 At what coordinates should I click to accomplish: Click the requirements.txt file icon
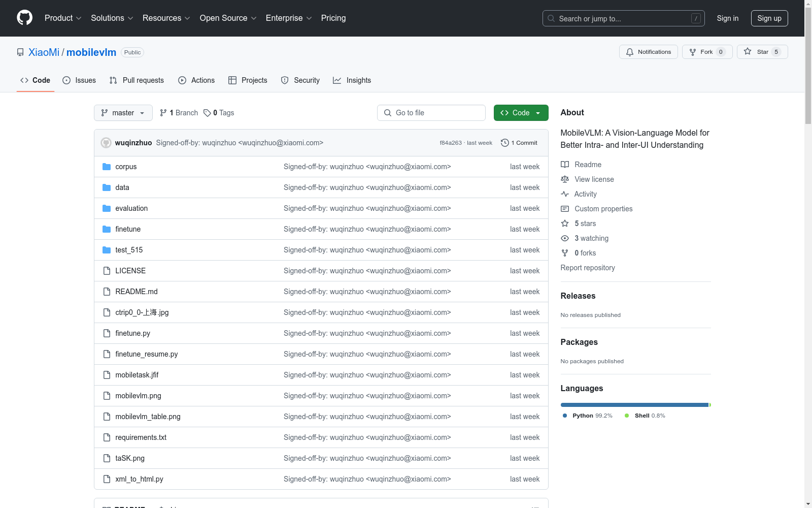tap(107, 437)
